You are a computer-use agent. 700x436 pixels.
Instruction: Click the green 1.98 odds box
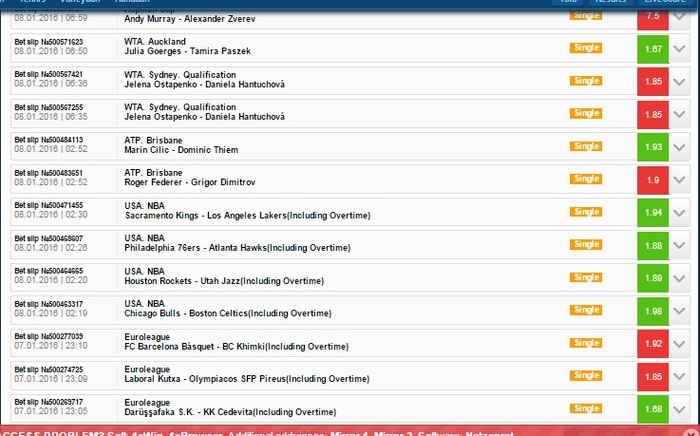point(653,311)
